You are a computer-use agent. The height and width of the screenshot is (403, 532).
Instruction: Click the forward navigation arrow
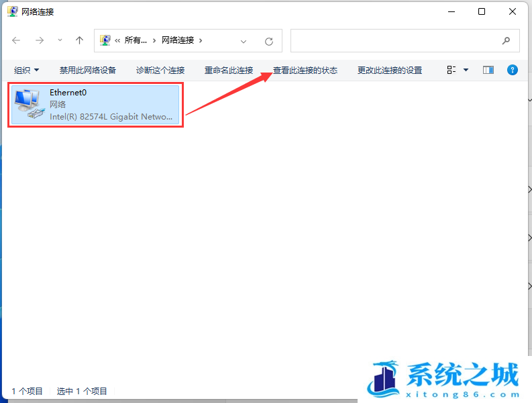(39, 40)
